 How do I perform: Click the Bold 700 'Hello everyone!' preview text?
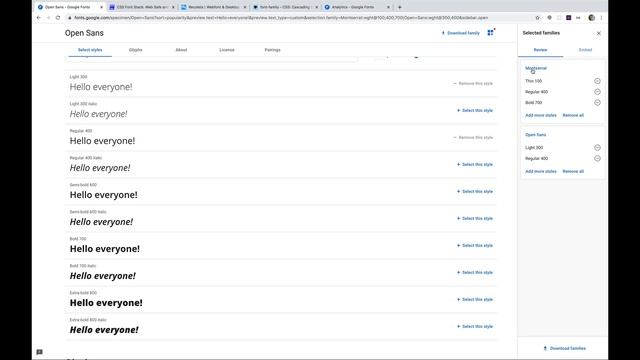(x=104, y=249)
